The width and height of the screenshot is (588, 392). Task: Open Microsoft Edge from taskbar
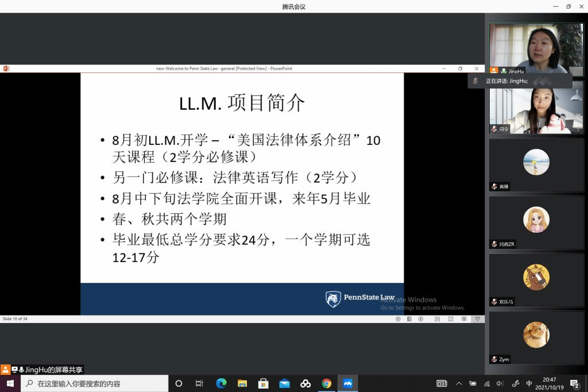pyautogui.click(x=221, y=383)
